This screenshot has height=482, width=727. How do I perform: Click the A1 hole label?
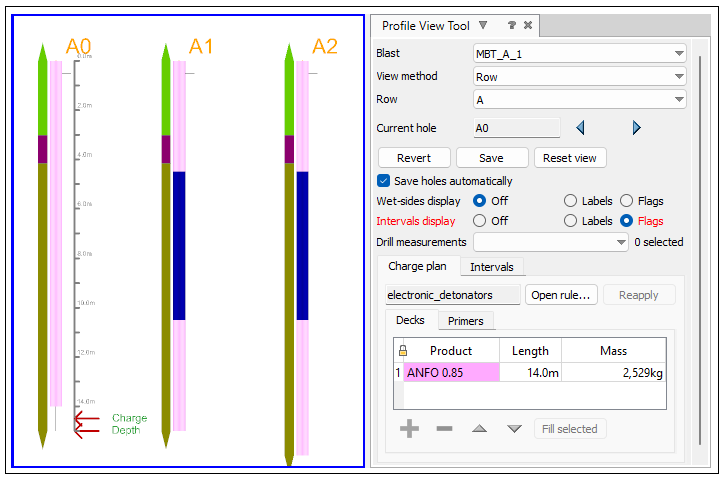(x=201, y=46)
